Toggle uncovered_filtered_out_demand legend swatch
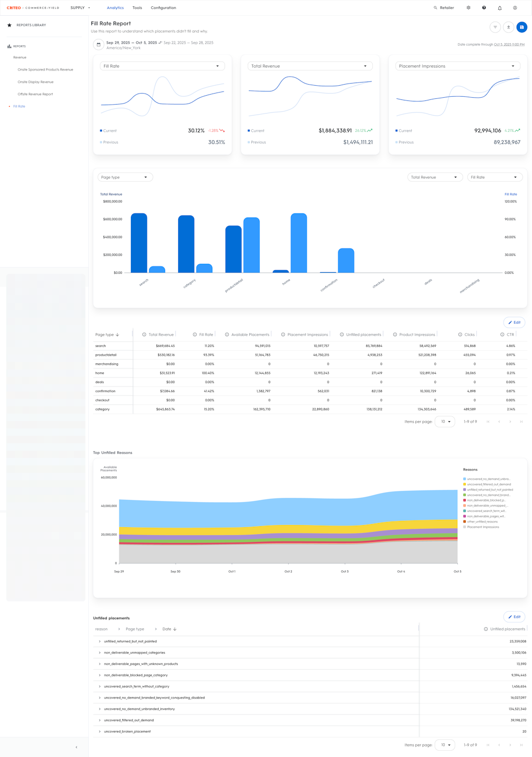 [465, 484]
